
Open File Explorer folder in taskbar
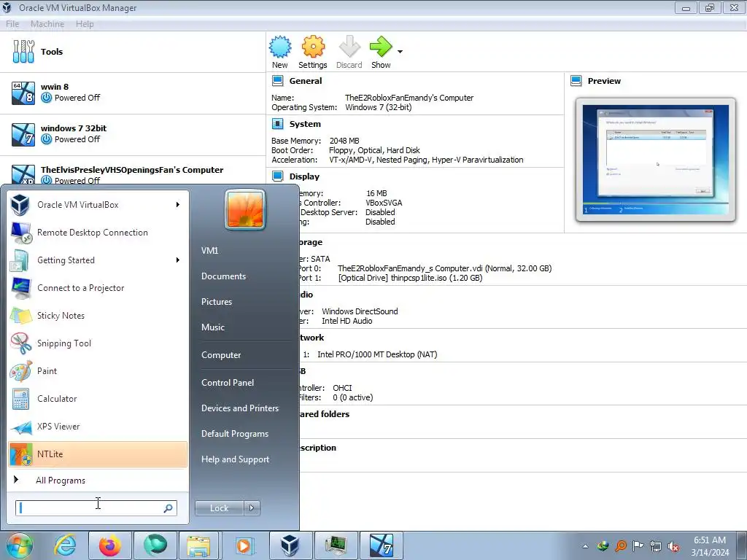point(198,545)
